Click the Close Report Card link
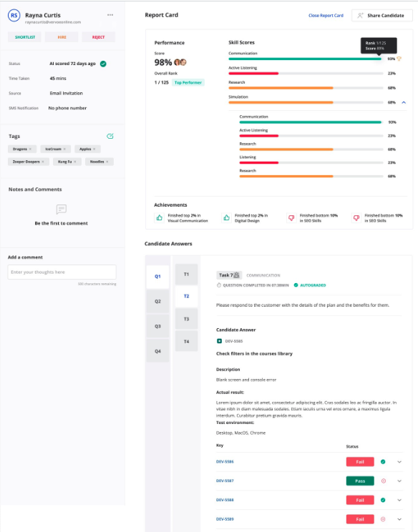 pyautogui.click(x=326, y=16)
